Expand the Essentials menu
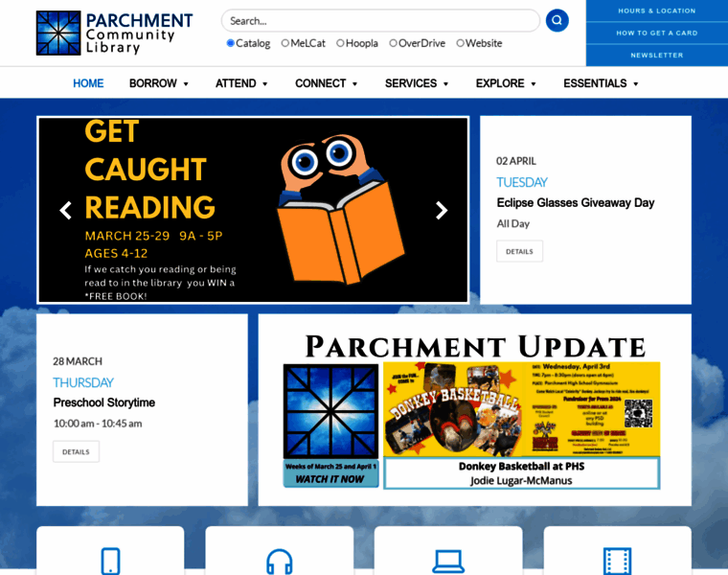This screenshot has height=575, width=728. click(602, 83)
